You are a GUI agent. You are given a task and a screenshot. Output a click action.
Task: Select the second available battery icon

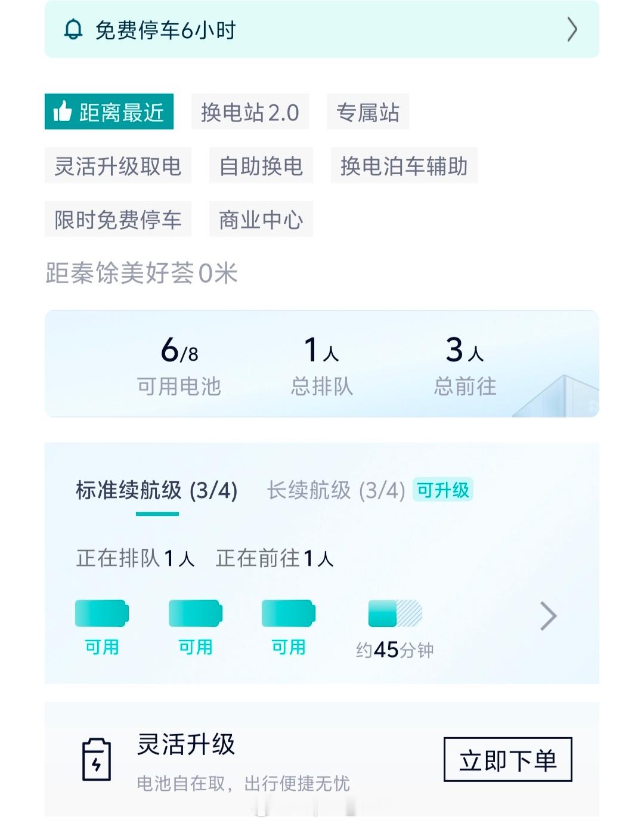196,613
